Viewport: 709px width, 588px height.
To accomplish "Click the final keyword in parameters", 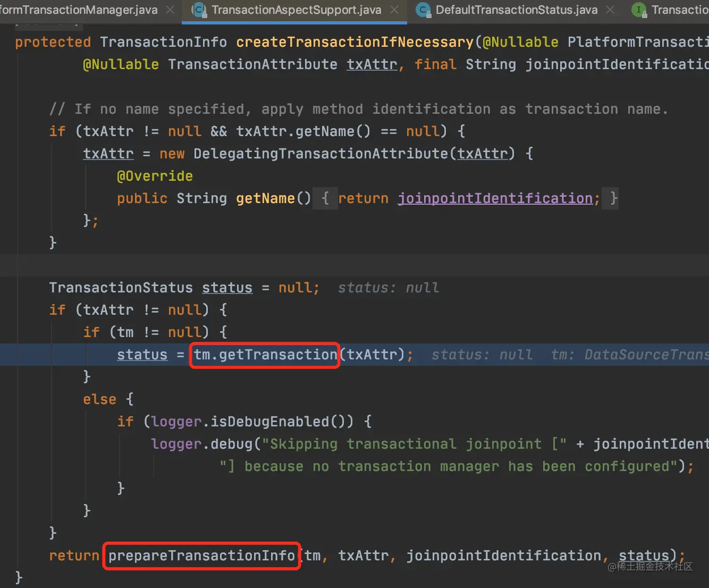I will (435, 64).
